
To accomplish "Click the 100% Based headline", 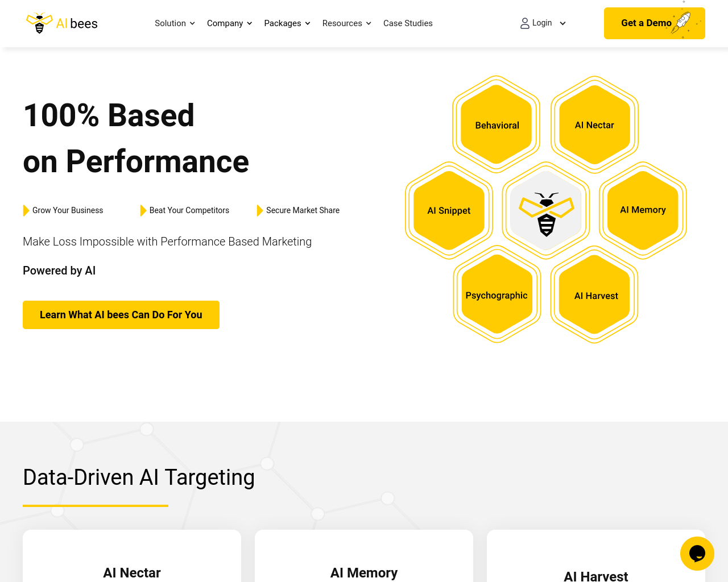I will coord(109,115).
